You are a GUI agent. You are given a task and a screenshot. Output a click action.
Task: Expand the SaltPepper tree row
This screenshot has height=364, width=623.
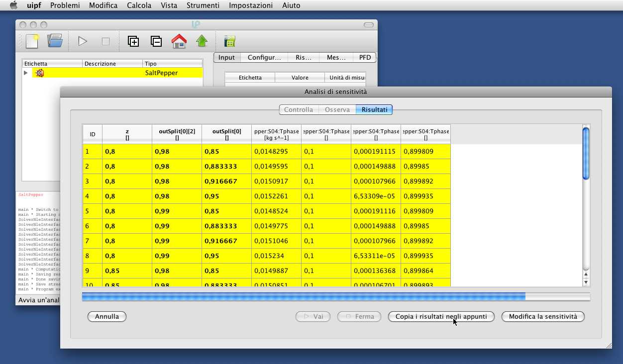point(26,73)
